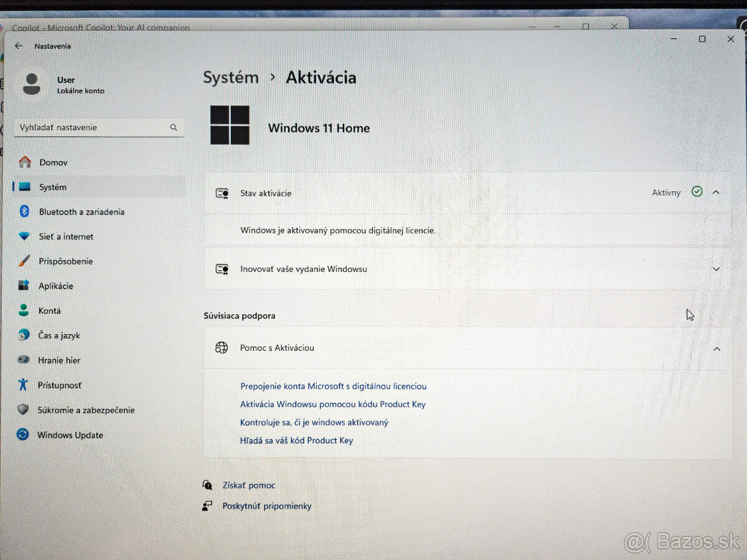The height and width of the screenshot is (560, 747).
Task: Click the Windows 11 Home logo icon
Action: point(230,124)
